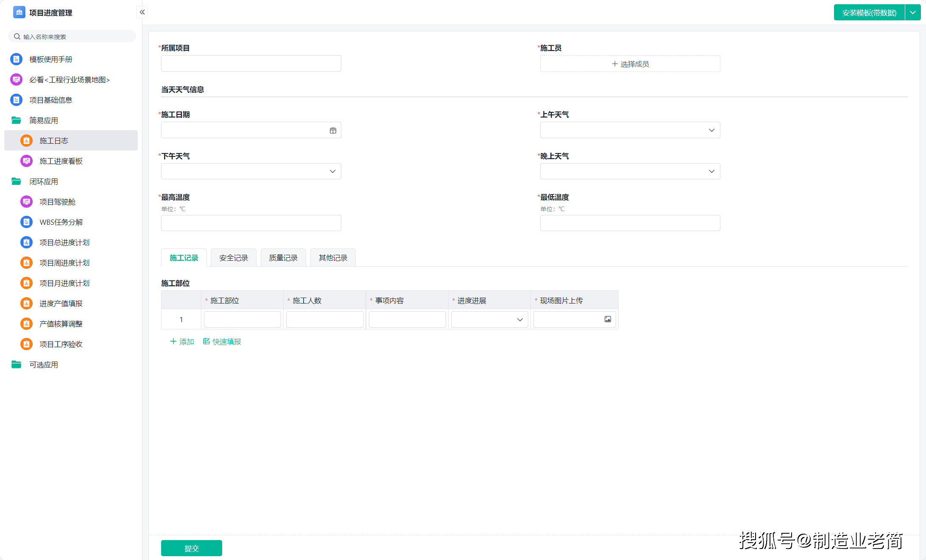
Task: Expand the 闭环应用 folder label
Action: [44, 181]
